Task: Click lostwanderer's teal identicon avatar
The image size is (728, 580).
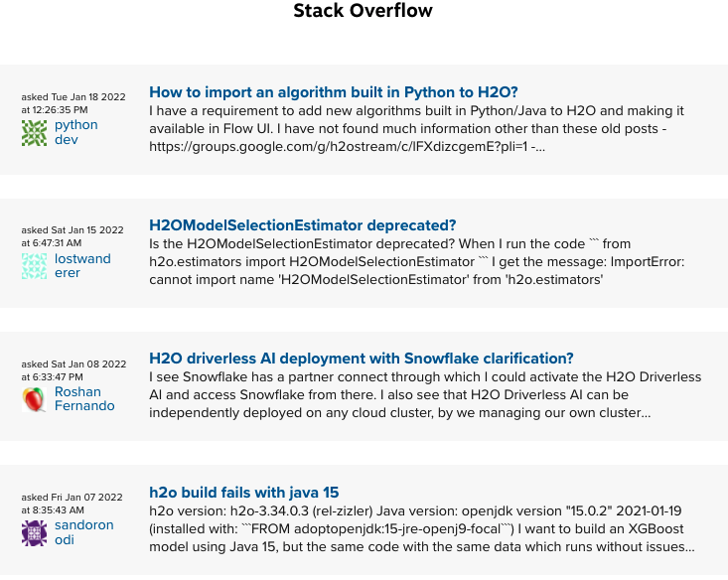Action: coord(34,266)
